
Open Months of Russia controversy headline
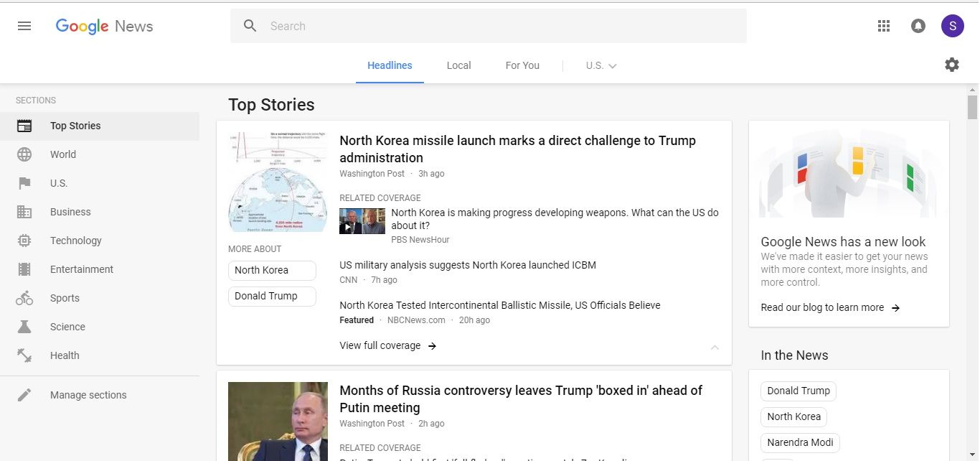521,399
